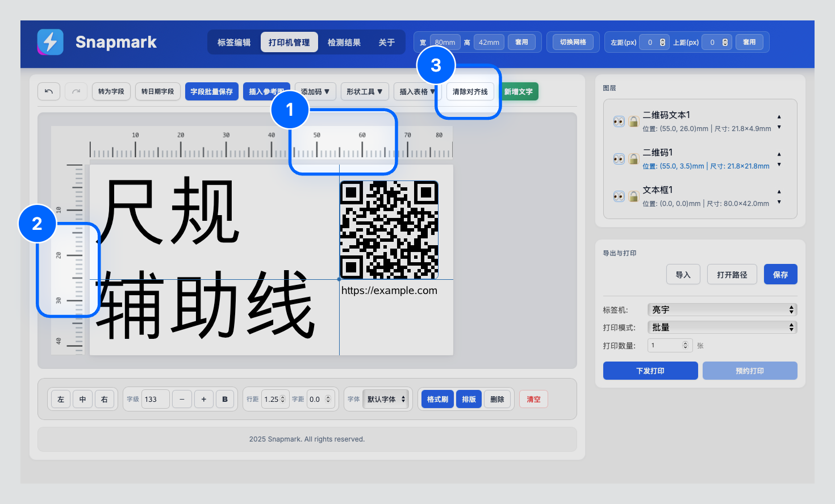This screenshot has height=504, width=835.
Task: Increase font size with the plus icon
Action: point(203,399)
